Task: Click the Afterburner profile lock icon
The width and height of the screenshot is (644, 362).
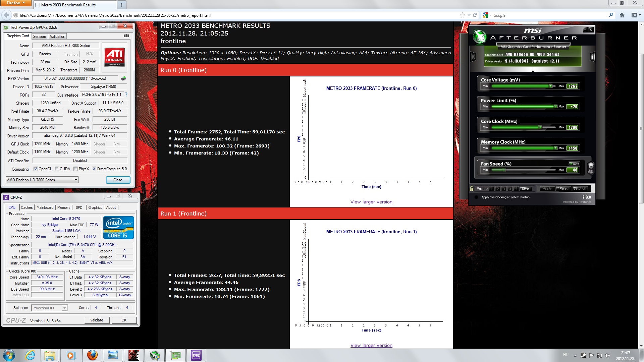Action: (472, 189)
